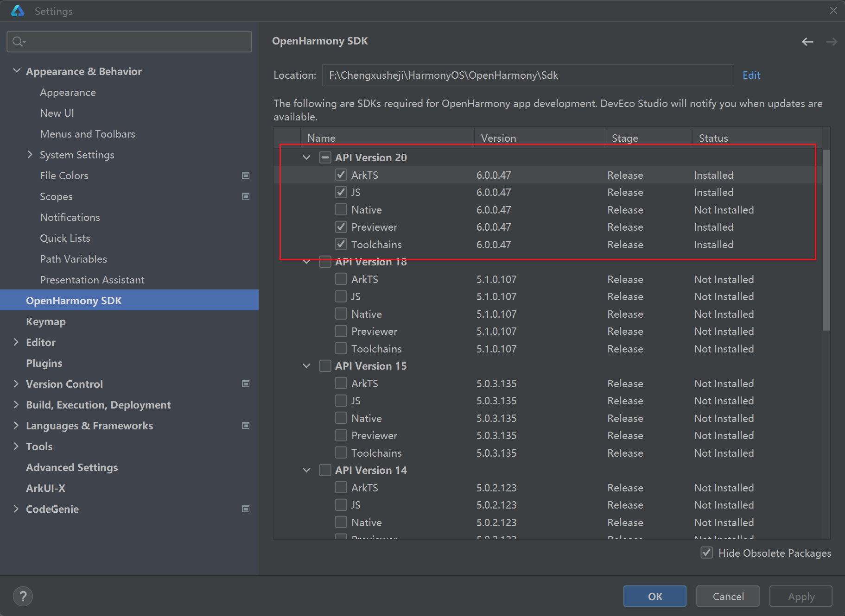Click the Apply button
This screenshot has height=616, width=845.
tap(801, 596)
